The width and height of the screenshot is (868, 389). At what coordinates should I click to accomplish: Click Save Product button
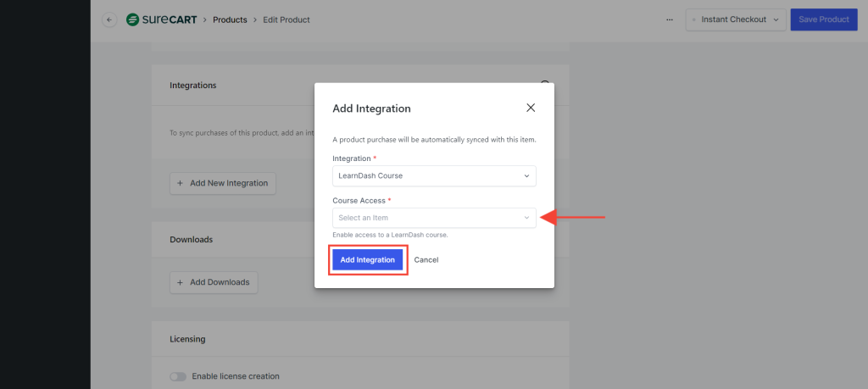(824, 20)
